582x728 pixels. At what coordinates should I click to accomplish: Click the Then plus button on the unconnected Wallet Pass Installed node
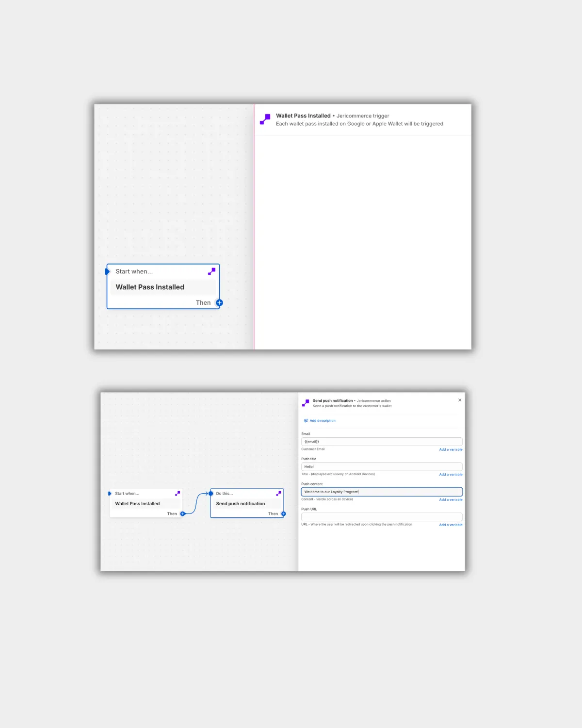pyautogui.click(x=219, y=303)
